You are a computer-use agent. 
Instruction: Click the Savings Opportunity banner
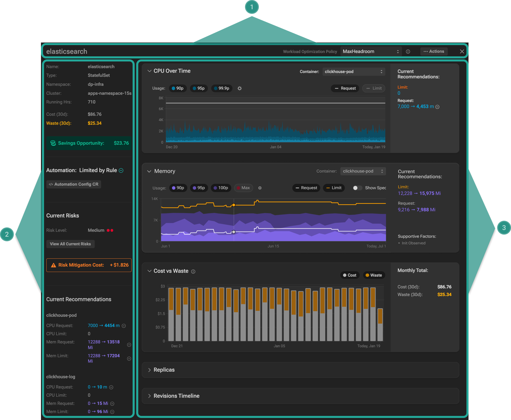pyautogui.click(x=89, y=143)
